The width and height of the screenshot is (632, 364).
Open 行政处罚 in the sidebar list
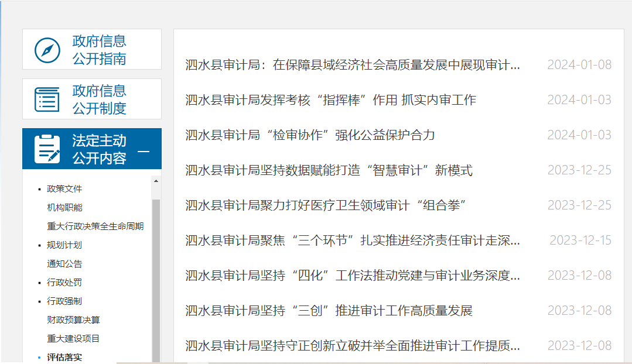(x=64, y=282)
